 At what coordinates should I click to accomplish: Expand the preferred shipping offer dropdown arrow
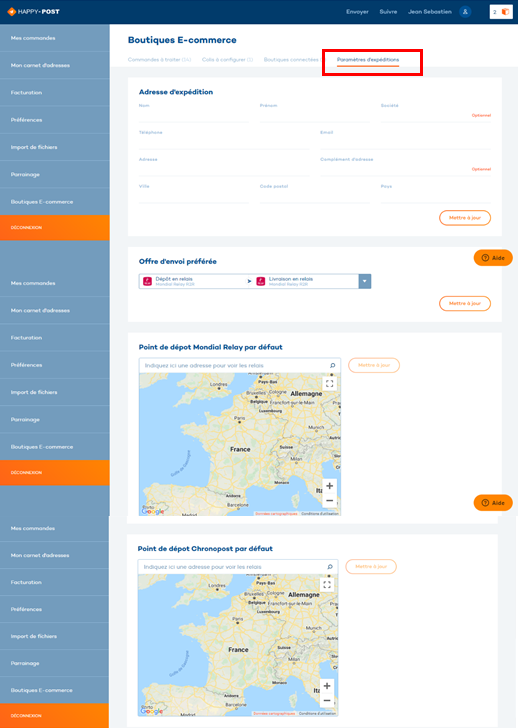click(x=365, y=281)
